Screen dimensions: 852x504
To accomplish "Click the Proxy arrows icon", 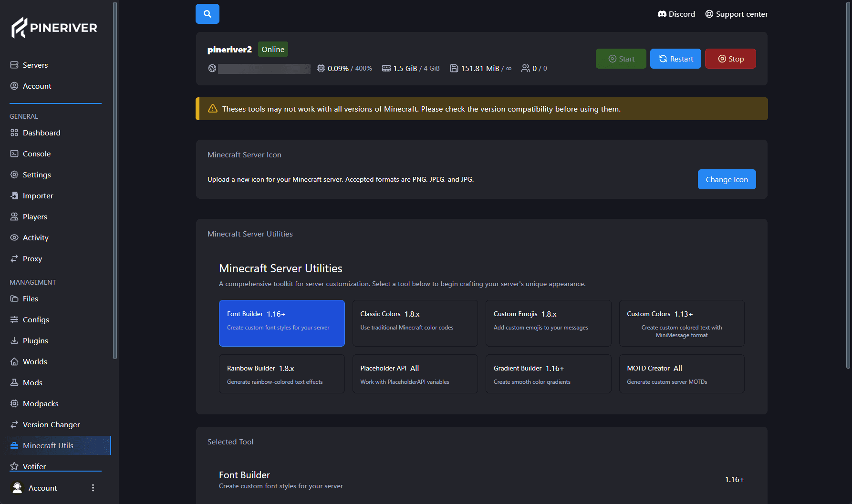I will point(14,258).
